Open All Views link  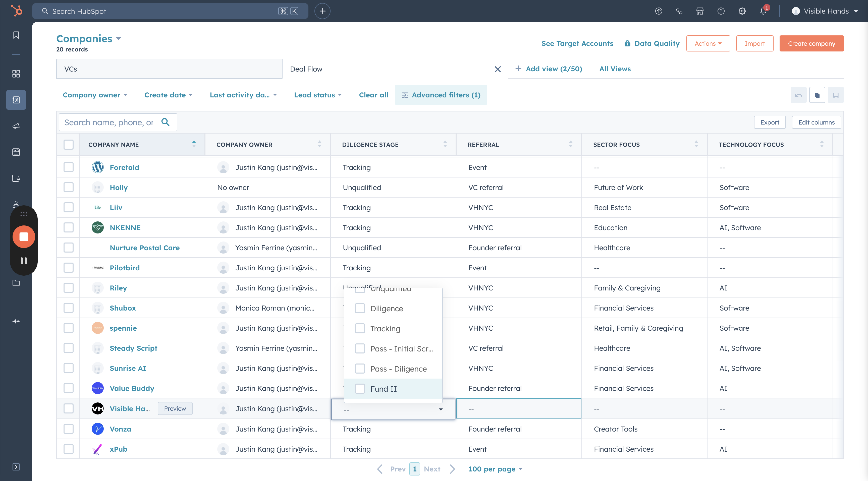coord(615,69)
